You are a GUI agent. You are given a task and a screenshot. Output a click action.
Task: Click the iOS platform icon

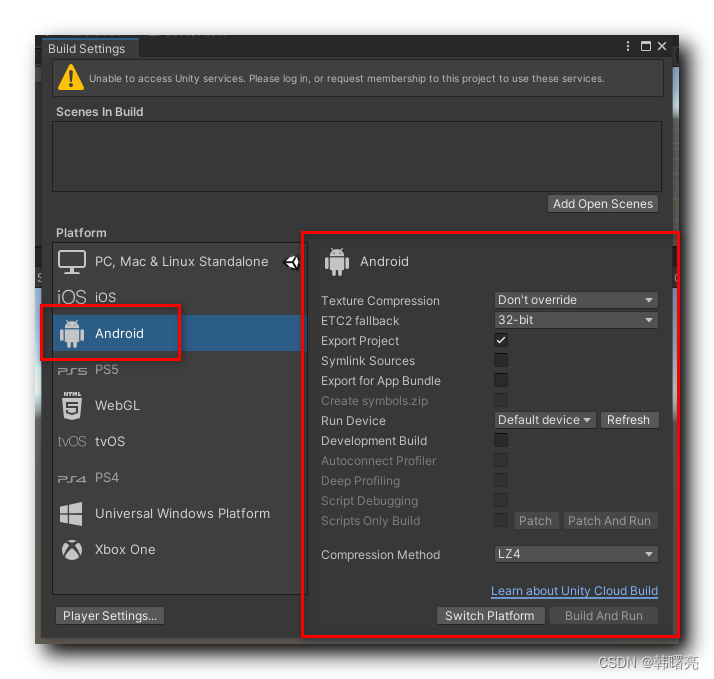coord(71,297)
